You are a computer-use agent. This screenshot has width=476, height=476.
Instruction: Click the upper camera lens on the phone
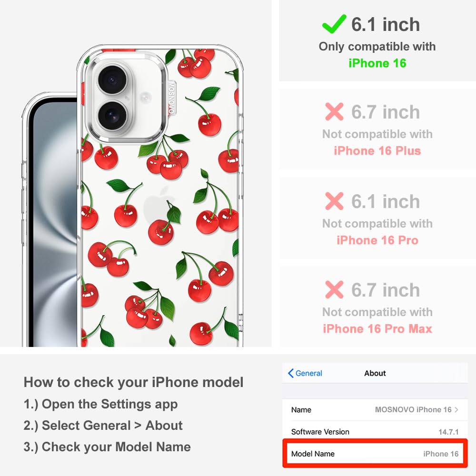(x=112, y=79)
